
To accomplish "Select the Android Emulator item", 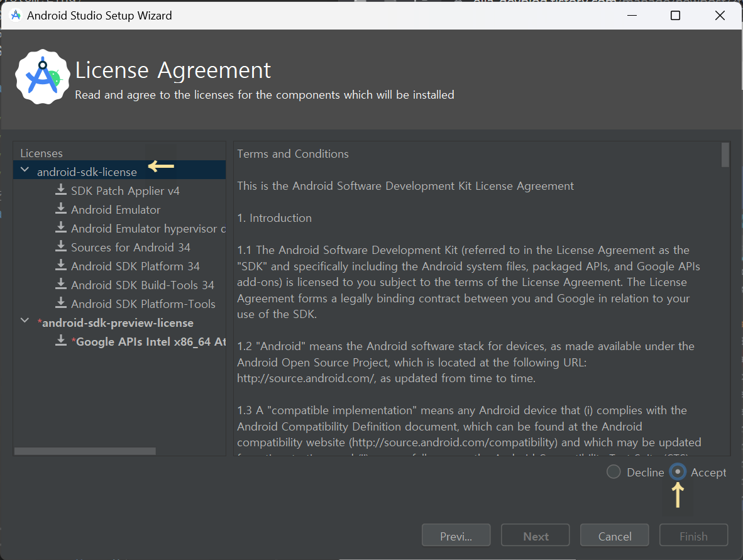I will tap(116, 210).
